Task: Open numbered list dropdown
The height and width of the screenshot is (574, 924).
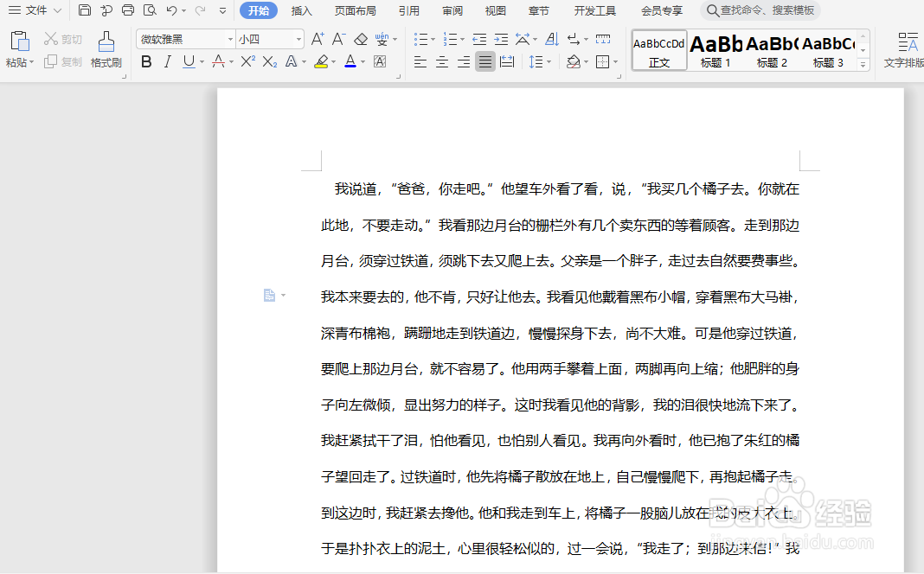Action: [x=463, y=40]
